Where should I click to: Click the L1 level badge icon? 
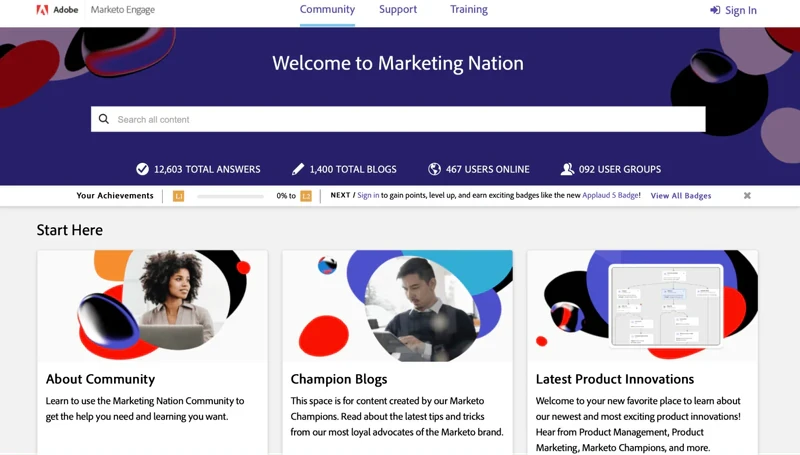tap(178, 196)
